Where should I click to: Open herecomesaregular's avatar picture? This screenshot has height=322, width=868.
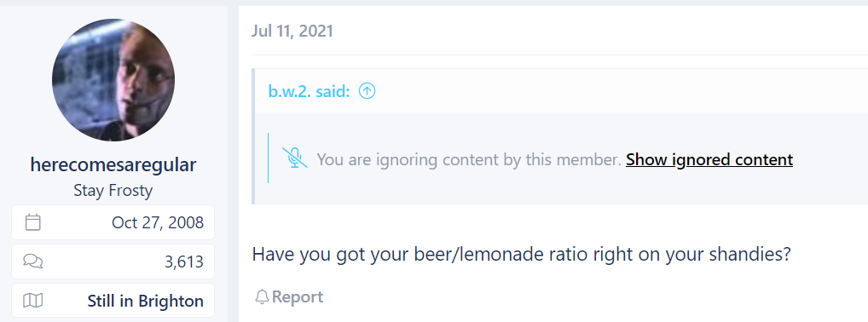113,80
